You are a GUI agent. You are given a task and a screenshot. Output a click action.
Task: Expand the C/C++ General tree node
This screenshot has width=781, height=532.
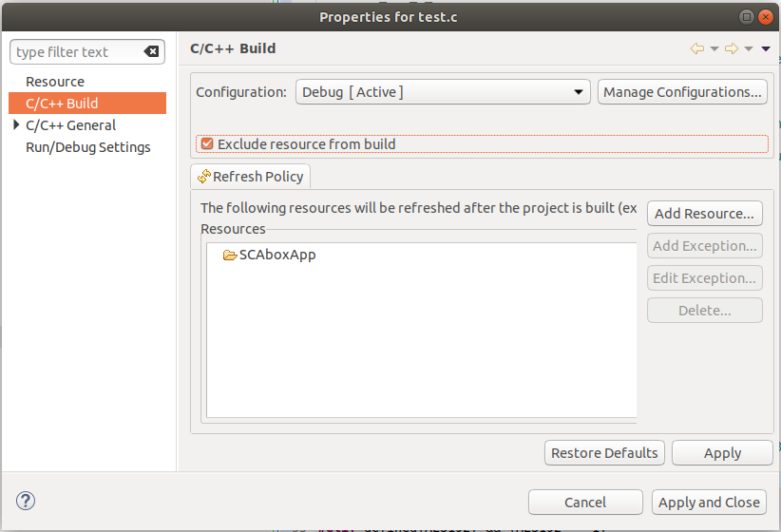(x=16, y=124)
